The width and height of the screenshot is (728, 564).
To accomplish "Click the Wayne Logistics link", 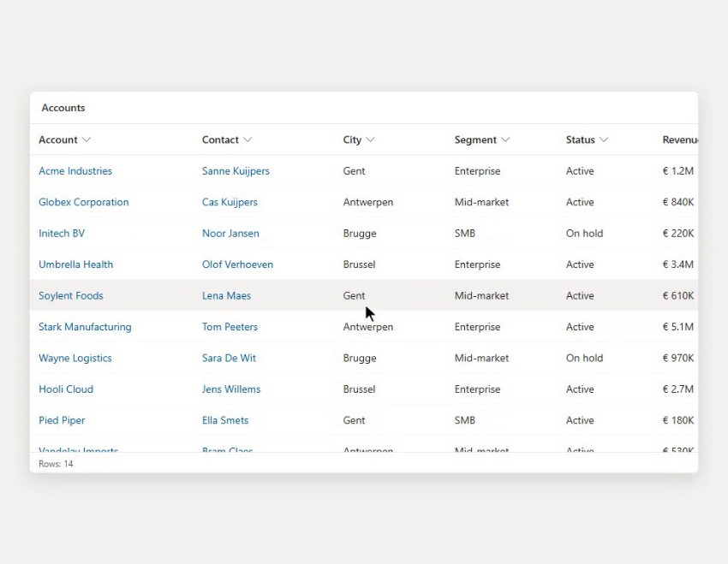I will point(75,358).
